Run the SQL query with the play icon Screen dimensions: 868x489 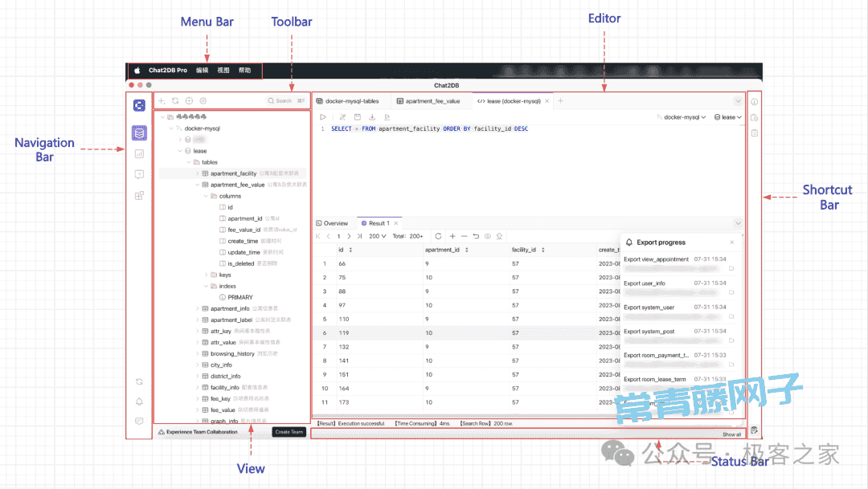click(323, 117)
